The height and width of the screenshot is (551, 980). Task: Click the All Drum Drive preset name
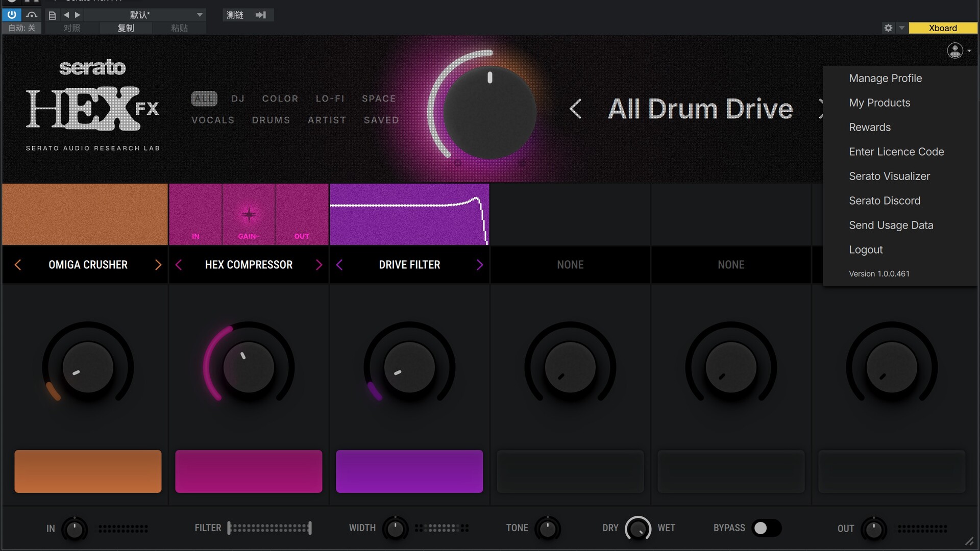pos(700,109)
